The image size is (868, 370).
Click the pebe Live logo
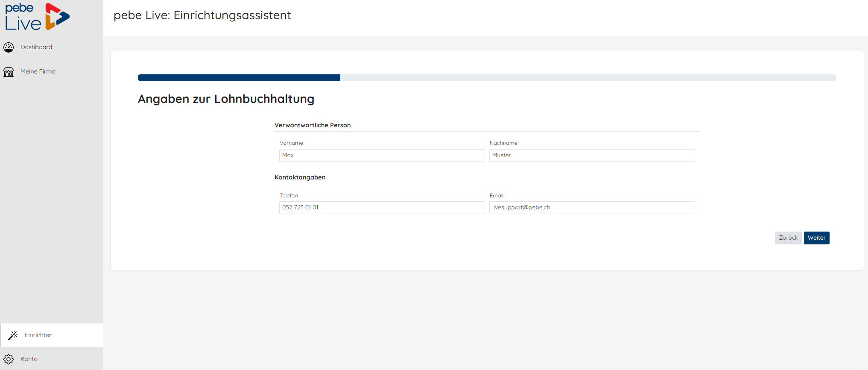click(37, 17)
